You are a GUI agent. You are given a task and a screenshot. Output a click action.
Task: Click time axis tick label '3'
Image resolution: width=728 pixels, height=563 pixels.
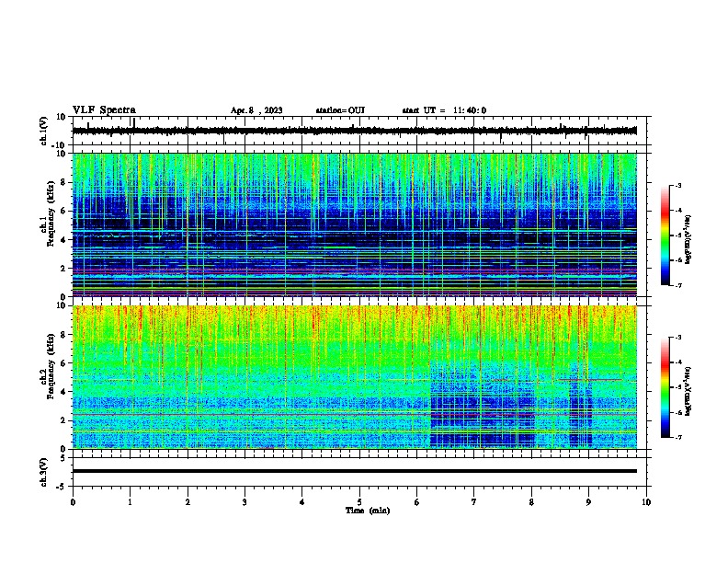245,502
